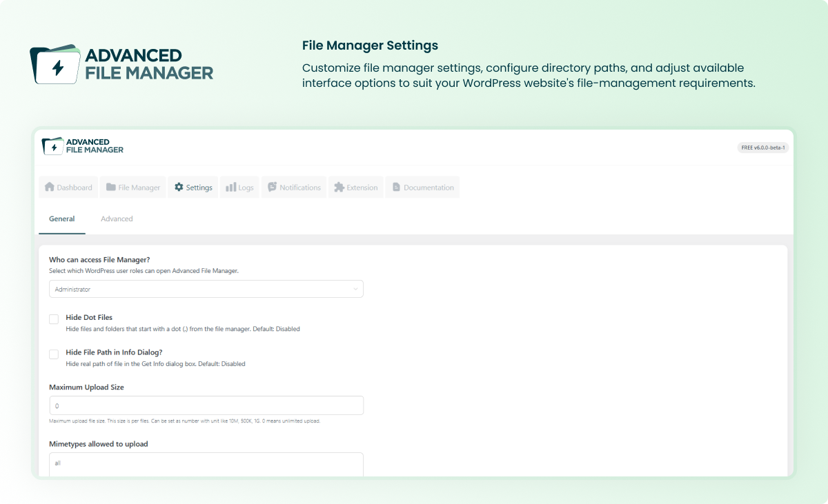Click the Logs bar chart icon
Screen dimensions: 828x504
[231, 188]
